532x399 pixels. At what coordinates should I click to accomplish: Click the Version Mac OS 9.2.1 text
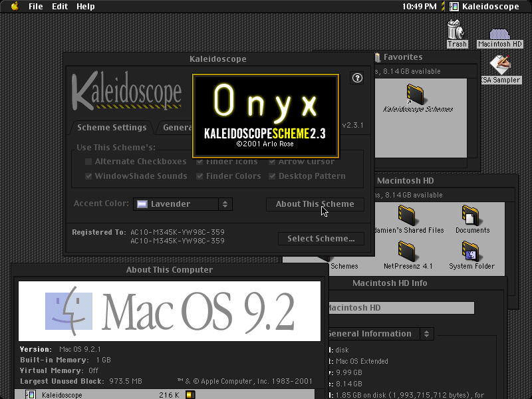(80, 349)
